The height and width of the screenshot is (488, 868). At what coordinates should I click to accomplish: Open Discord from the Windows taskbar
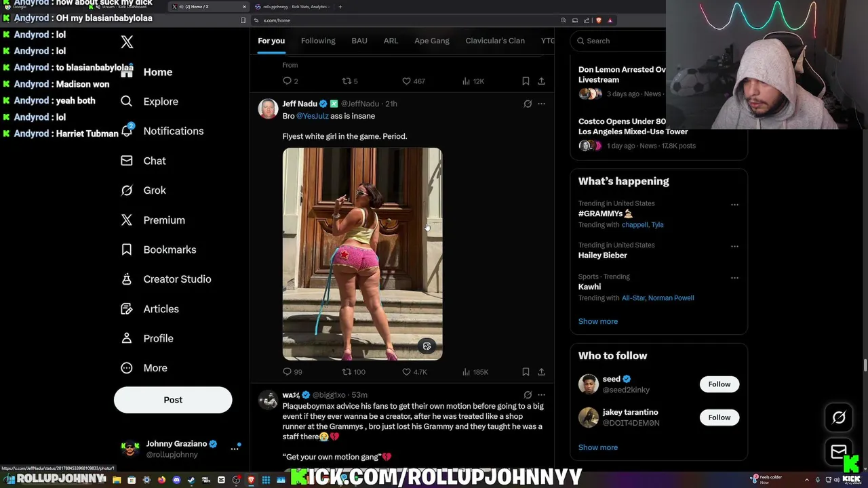coord(176,480)
